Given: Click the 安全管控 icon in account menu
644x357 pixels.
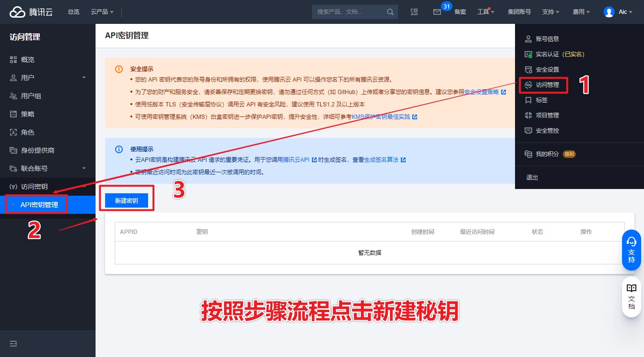Looking at the screenshot, I should tap(528, 130).
